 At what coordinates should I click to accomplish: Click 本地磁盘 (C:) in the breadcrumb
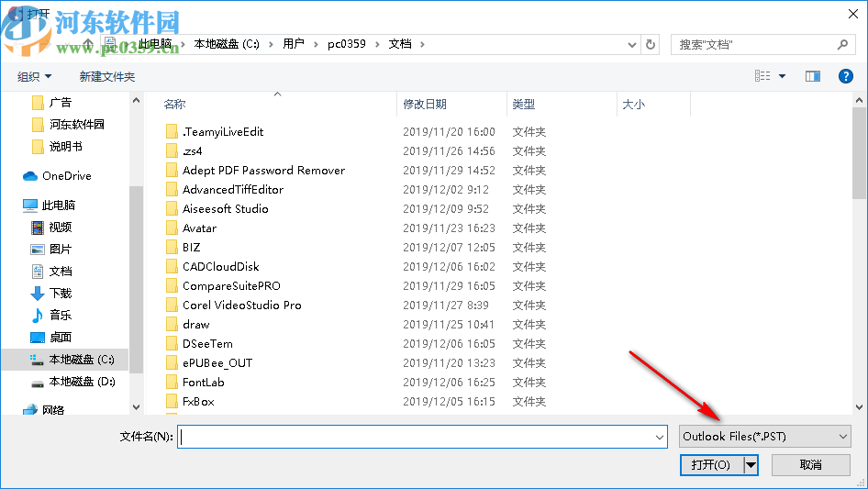[227, 44]
